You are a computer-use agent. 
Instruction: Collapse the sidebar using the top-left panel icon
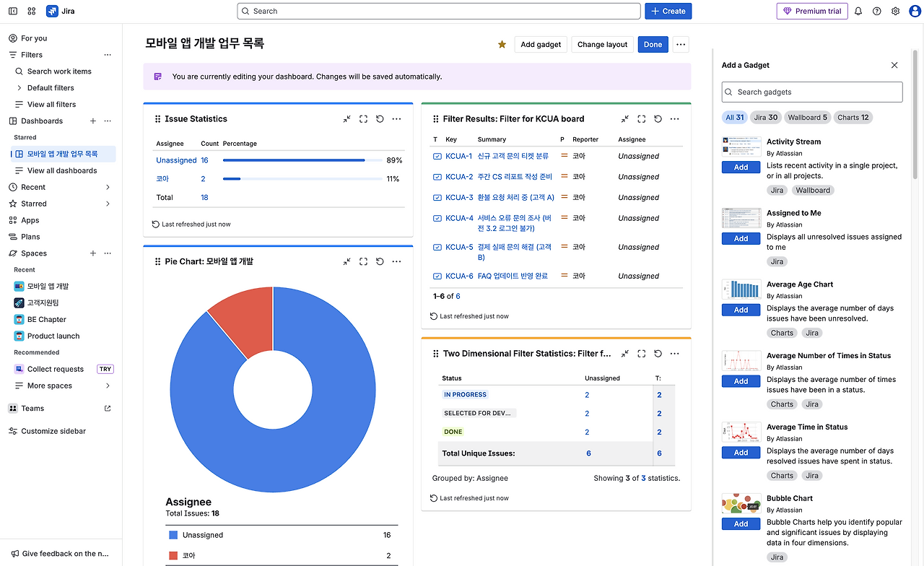point(13,11)
